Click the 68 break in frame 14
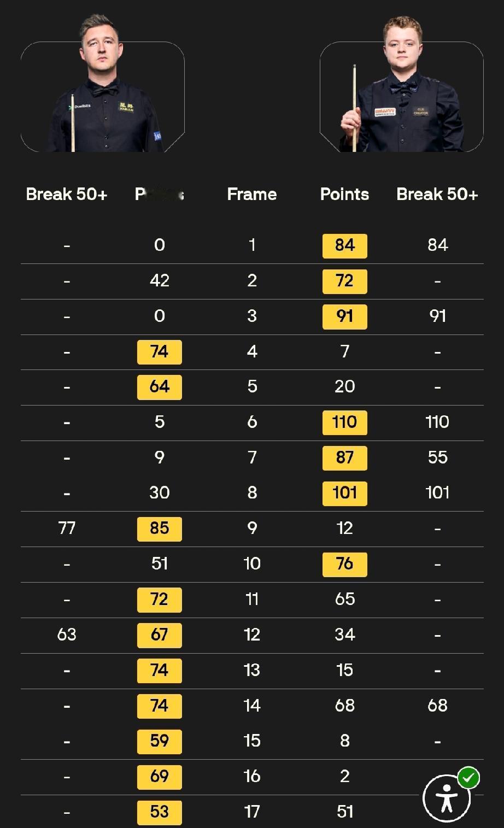The width and height of the screenshot is (504, 828). point(437,706)
